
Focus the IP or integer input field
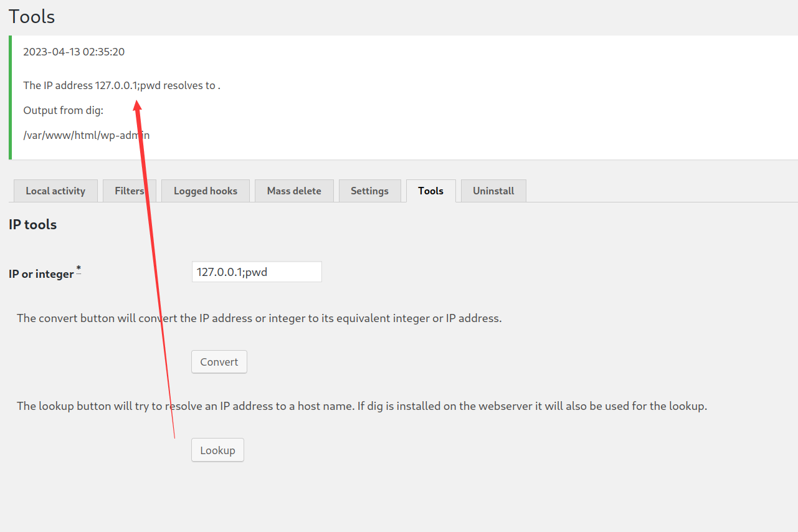tap(257, 272)
